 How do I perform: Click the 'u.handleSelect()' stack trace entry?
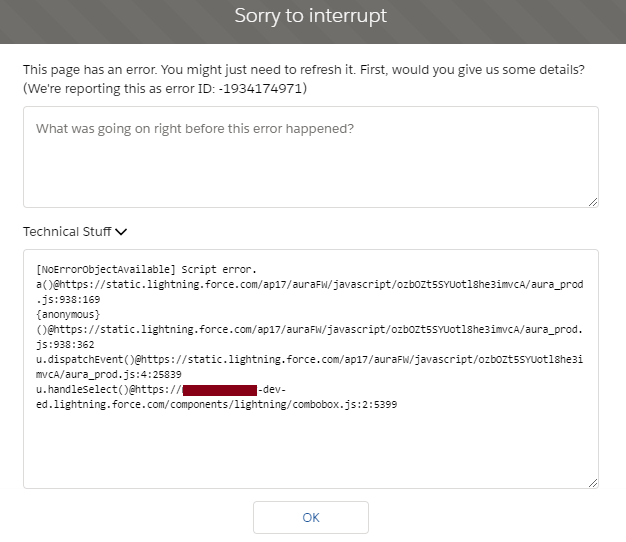point(84,389)
